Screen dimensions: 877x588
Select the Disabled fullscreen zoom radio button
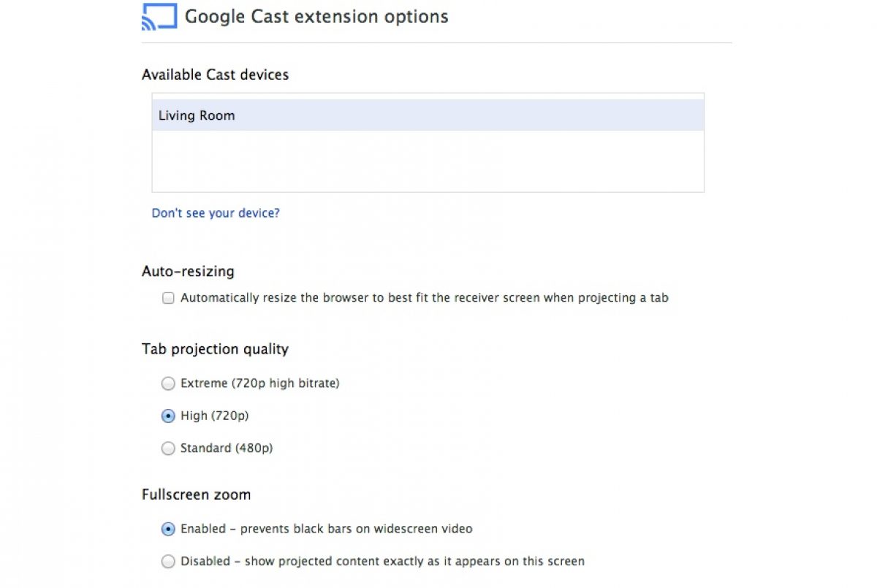point(168,562)
